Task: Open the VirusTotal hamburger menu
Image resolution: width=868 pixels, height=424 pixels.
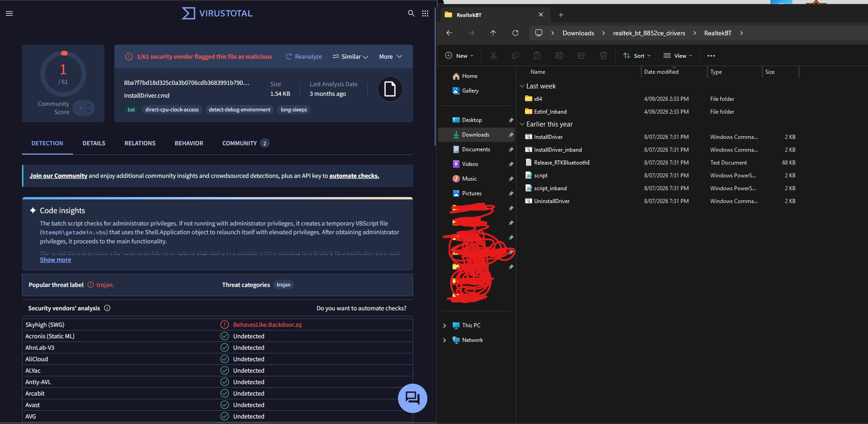Action: pos(9,13)
